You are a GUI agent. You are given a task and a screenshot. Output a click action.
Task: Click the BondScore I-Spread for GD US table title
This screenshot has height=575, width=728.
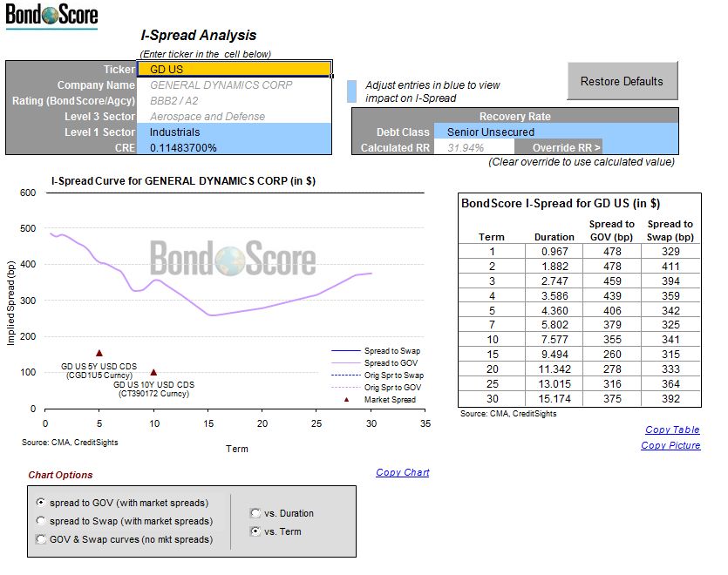click(x=561, y=203)
